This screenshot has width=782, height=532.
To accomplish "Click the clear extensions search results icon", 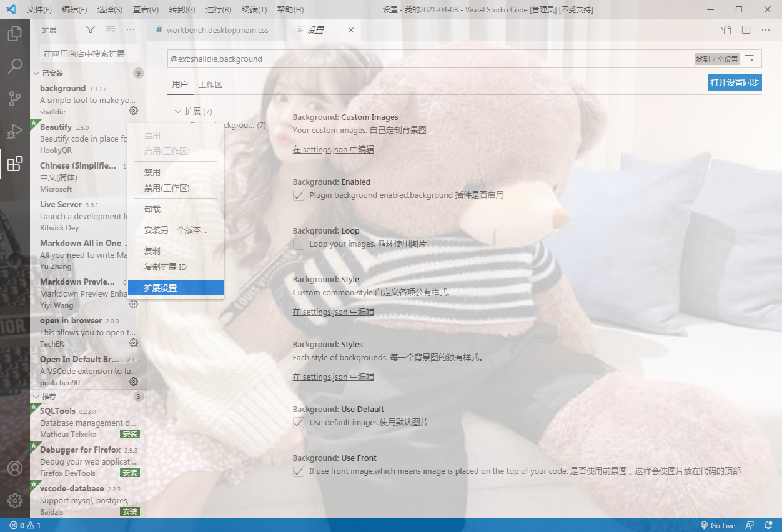I will [111, 29].
